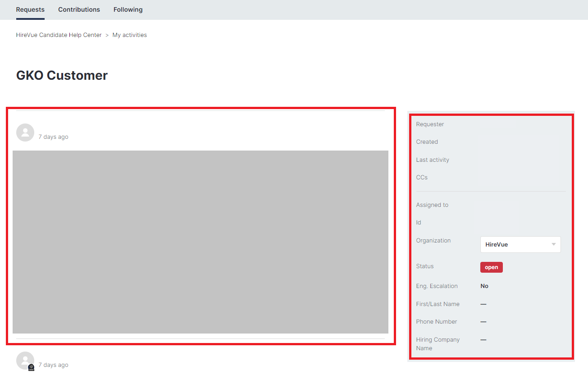Click the first comment's 7 days ago timestamp
This screenshot has width=588, height=375.
pos(53,137)
